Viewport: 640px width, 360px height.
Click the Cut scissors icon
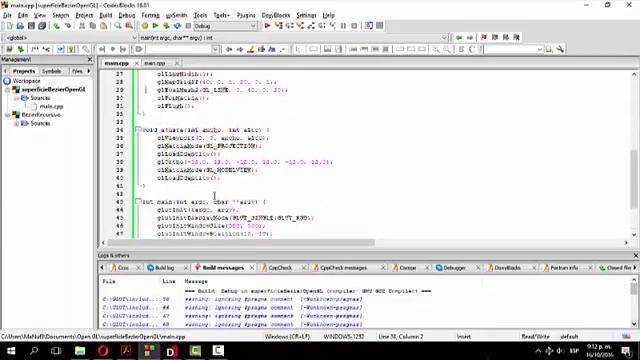[82, 26]
